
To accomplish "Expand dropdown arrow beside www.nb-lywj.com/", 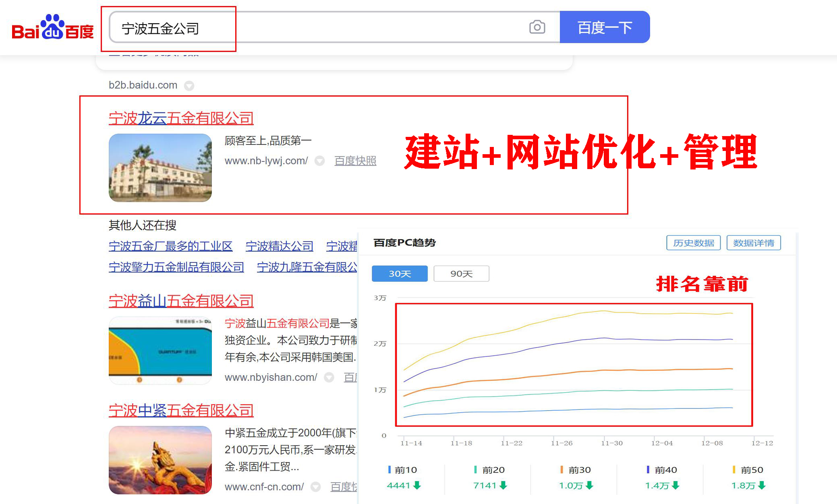I will pos(320,161).
